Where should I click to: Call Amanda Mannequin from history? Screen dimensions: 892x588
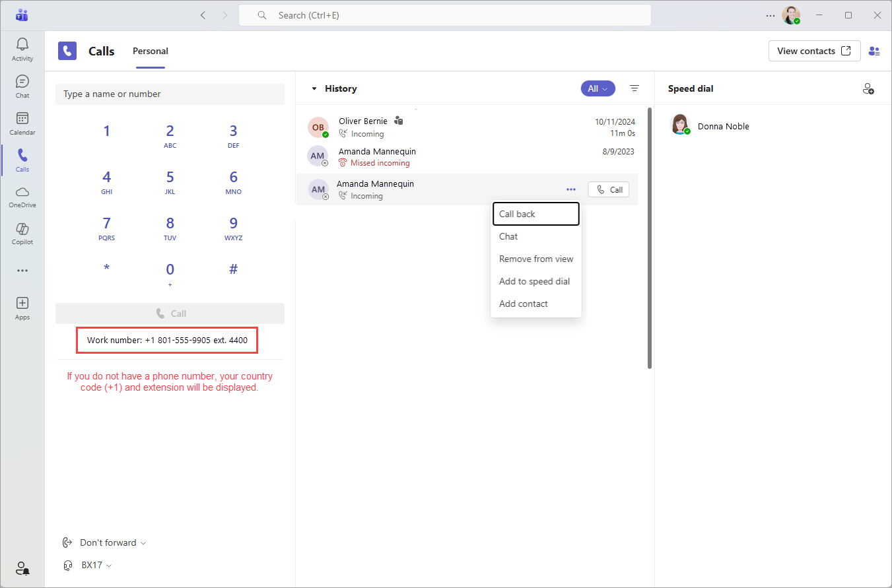point(607,189)
